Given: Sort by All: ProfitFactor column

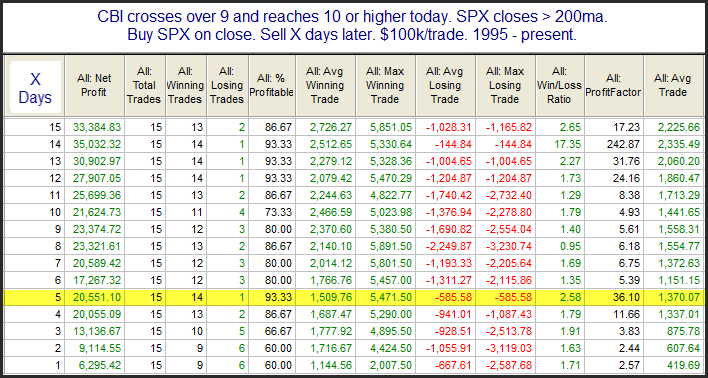Looking at the screenshot, I should 614,85.
